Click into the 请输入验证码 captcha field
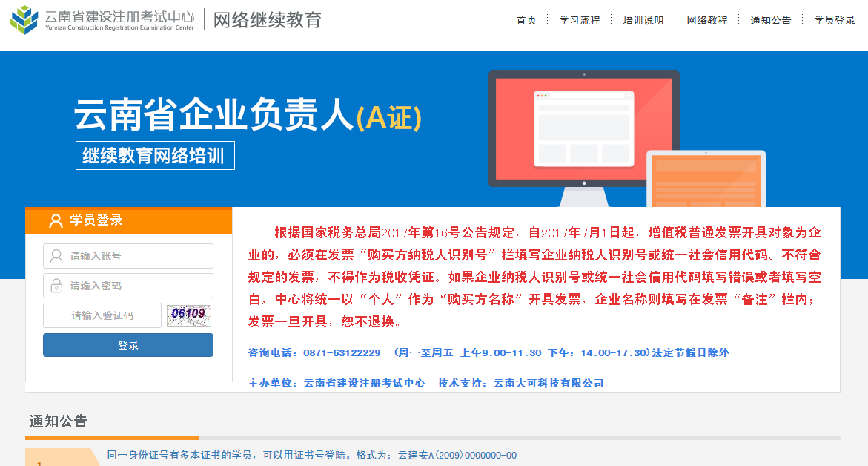Image resolution: width=868 pixels, height=466 pixels. pyautogui.click(x=102, y=315)
